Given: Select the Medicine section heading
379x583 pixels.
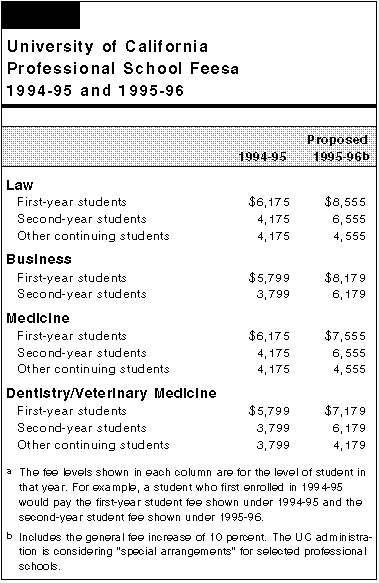Looking at the screenshot, I should tap(38, 318).
